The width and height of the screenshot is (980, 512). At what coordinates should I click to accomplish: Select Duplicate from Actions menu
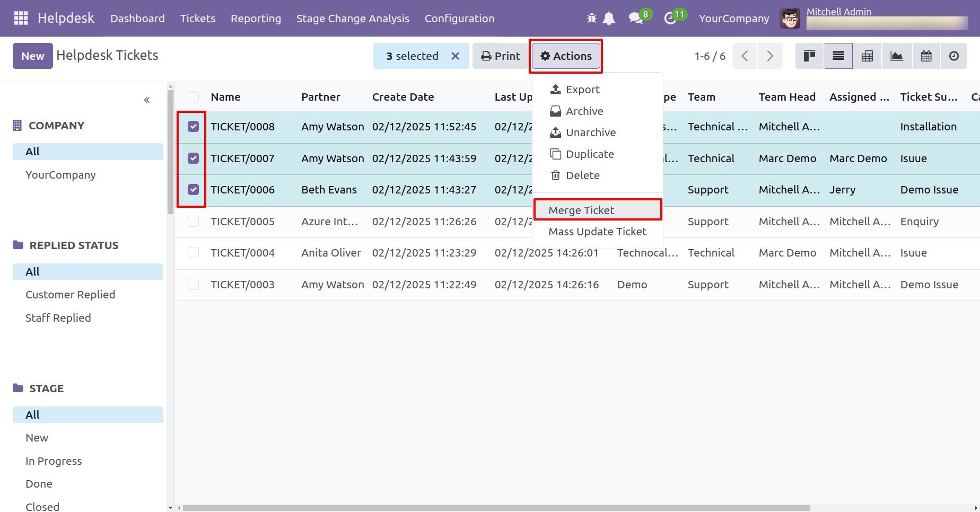point(598,154)
